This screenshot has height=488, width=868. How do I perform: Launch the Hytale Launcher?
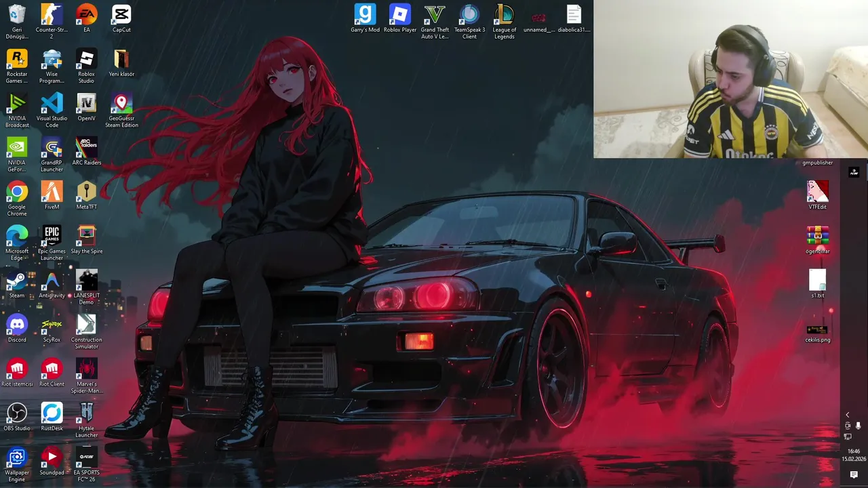pyautogui.click(x=87, y=420)
